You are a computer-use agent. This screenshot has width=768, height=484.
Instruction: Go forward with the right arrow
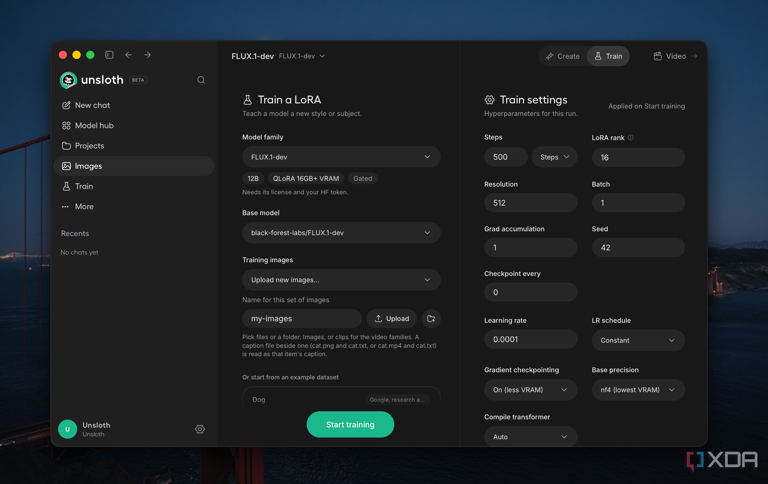point(147,55)
